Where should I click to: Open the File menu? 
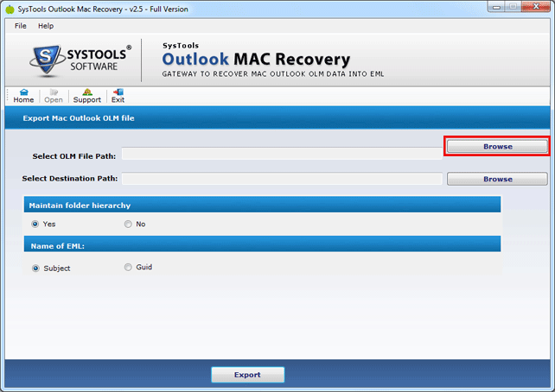[x=20, y=26]
